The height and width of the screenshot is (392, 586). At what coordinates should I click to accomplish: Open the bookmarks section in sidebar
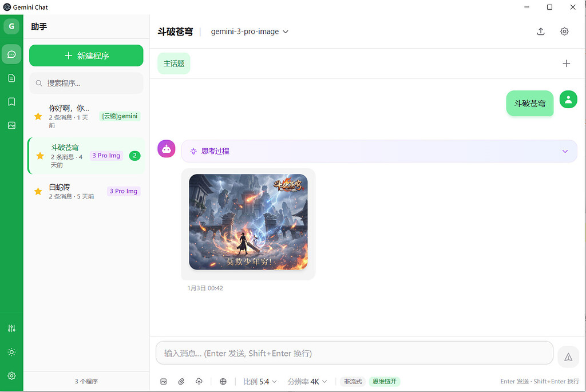click(x=11, y=102)
